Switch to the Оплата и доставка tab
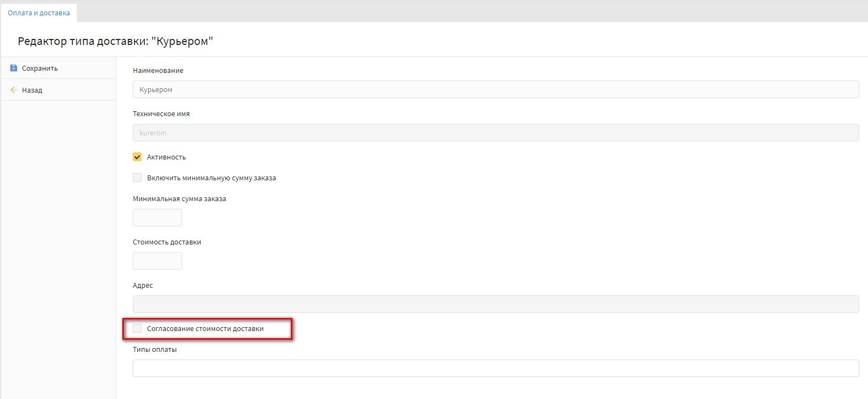 [39, 13]
